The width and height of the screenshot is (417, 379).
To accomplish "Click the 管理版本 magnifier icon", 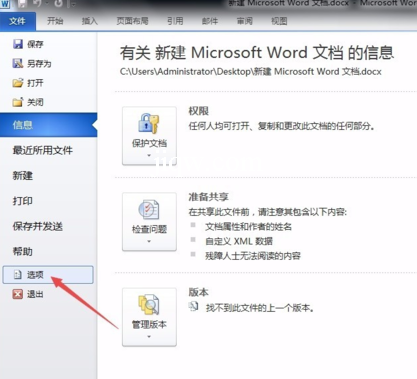I will 149,305.
